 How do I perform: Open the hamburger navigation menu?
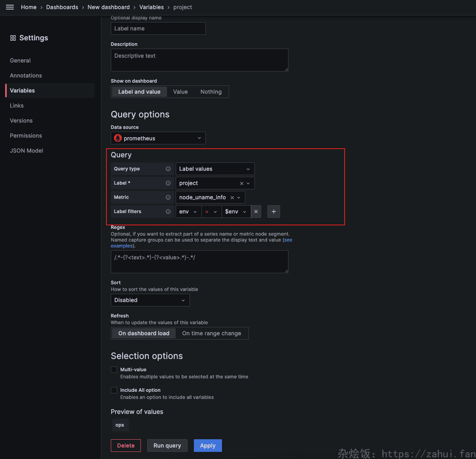10,7
